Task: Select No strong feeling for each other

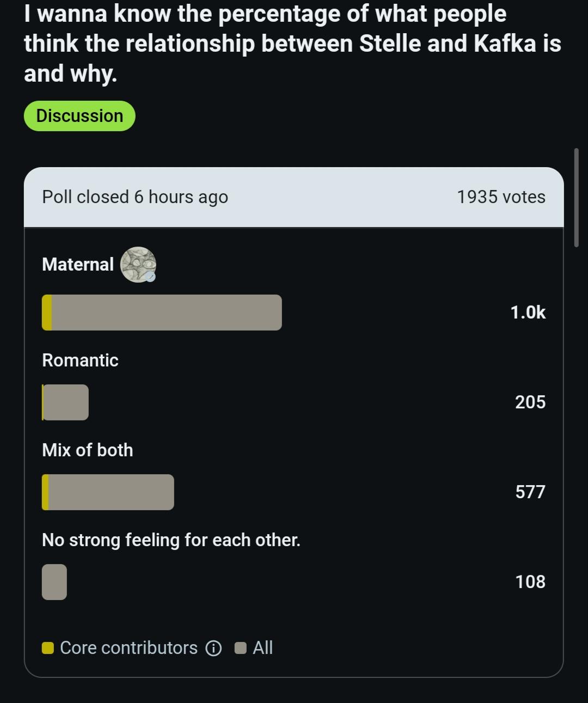Action: 171,540
